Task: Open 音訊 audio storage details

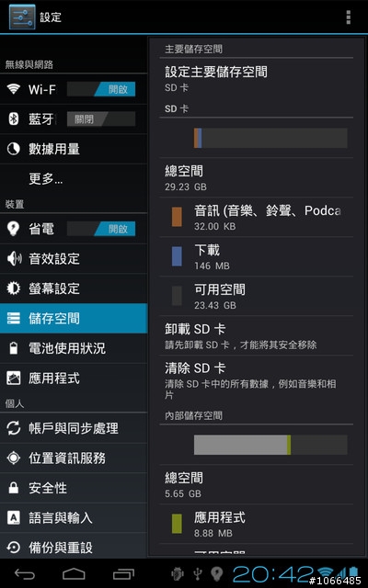Action: click(x=256, y=217)
